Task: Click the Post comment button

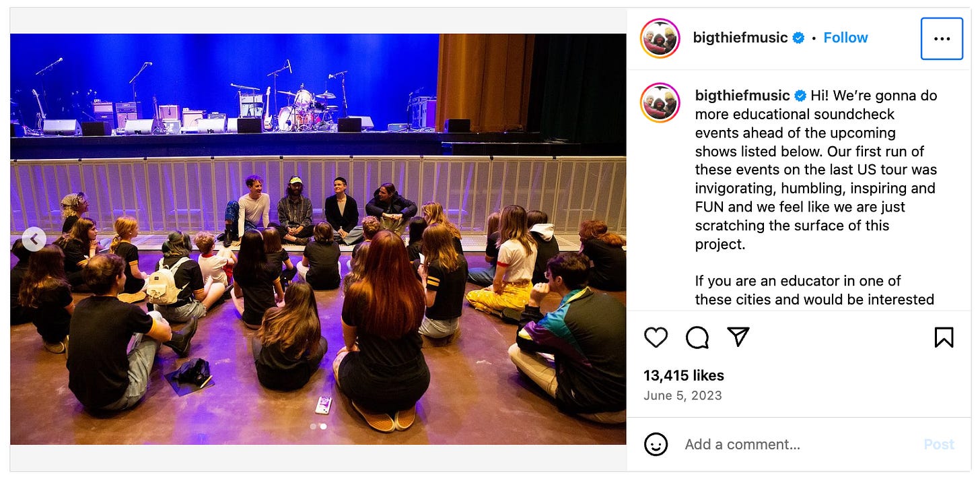Action: coord(939,444)
